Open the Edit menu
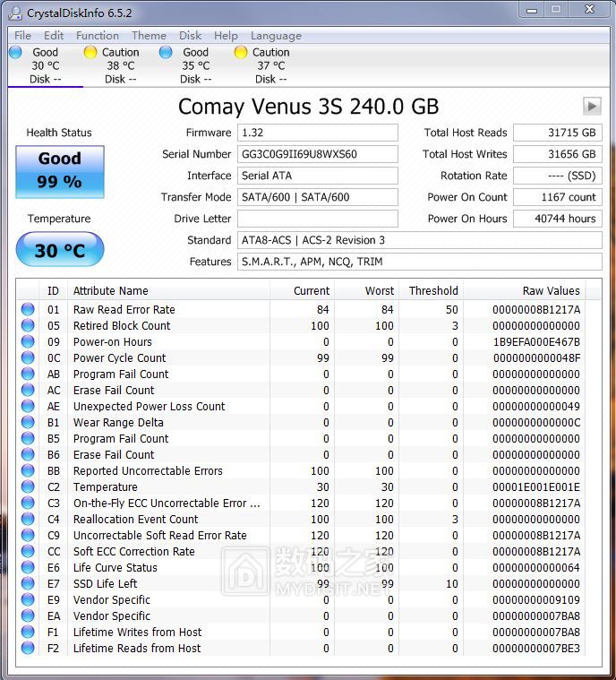The image size is (616, 680). tap(54, 36)
